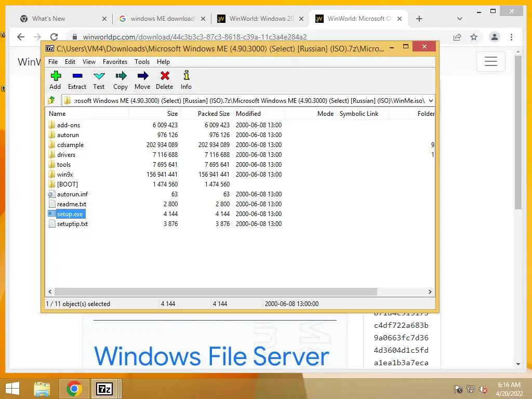This screenshot has width=532, height=399.
Task: Launch File Explorer from the taskbar
Action: [42, 389]
